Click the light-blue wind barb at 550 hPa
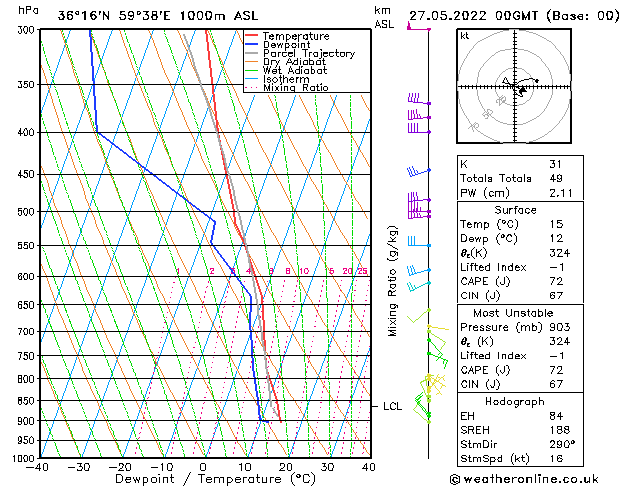This screenshot has width=629, height=486. (419, 242)
